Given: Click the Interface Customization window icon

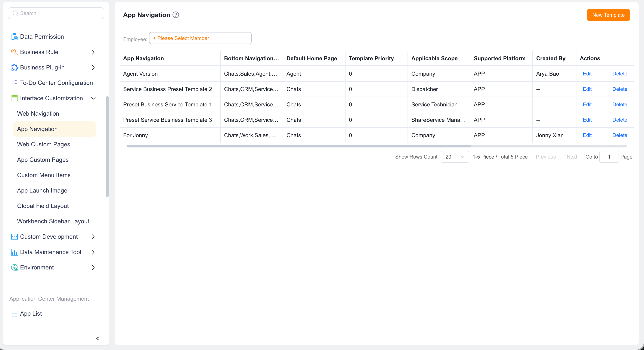Looking at the screenshot, I should (x=15, y=98).
